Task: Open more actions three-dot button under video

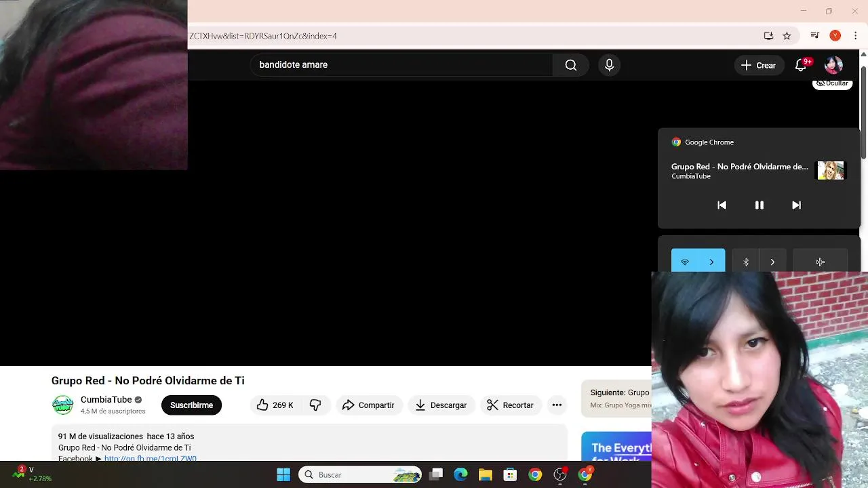Action: point(557,405)
